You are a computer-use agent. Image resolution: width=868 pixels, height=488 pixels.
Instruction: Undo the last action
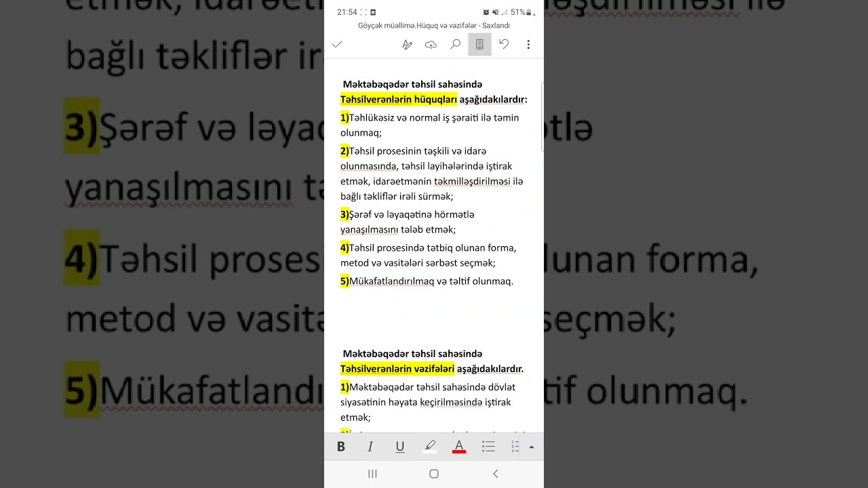click(x=504, y=45)
